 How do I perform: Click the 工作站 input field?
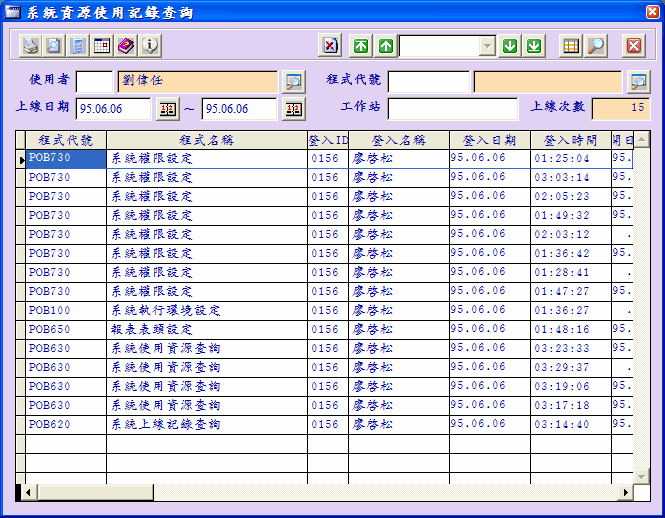coord(453,109)
